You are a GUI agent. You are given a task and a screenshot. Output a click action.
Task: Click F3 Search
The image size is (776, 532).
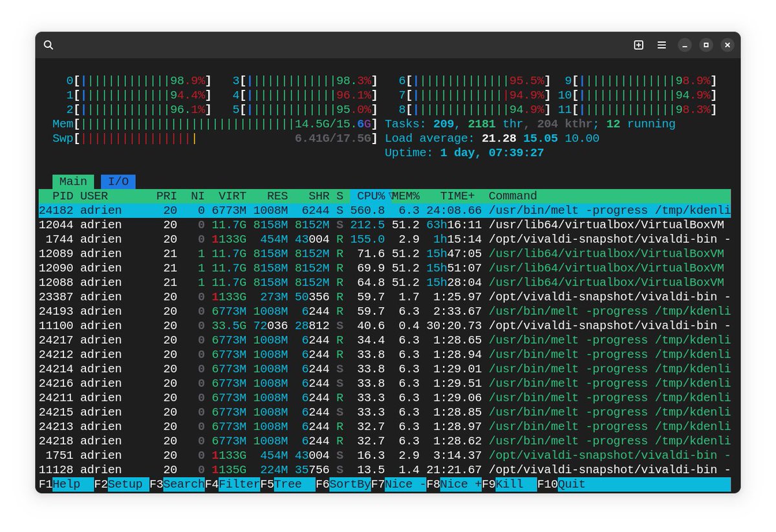(177, 484)
